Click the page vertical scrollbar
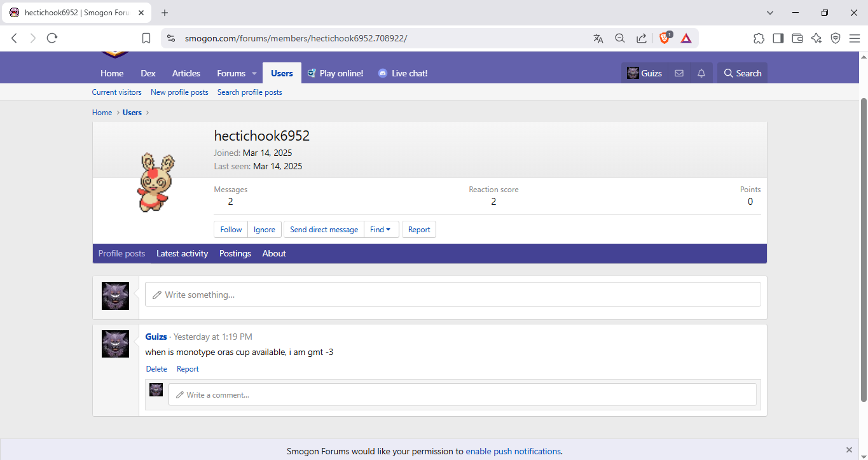The height and width of the screenshot is (460, 868). click(x=864, y=249)
